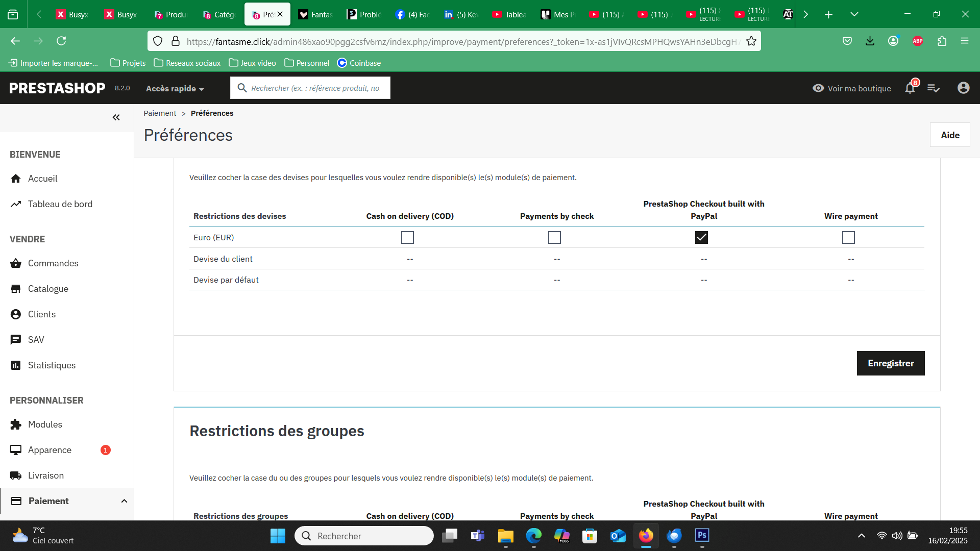
Task: Collapse the Paiement sidebar section
Action: (124, 501)
